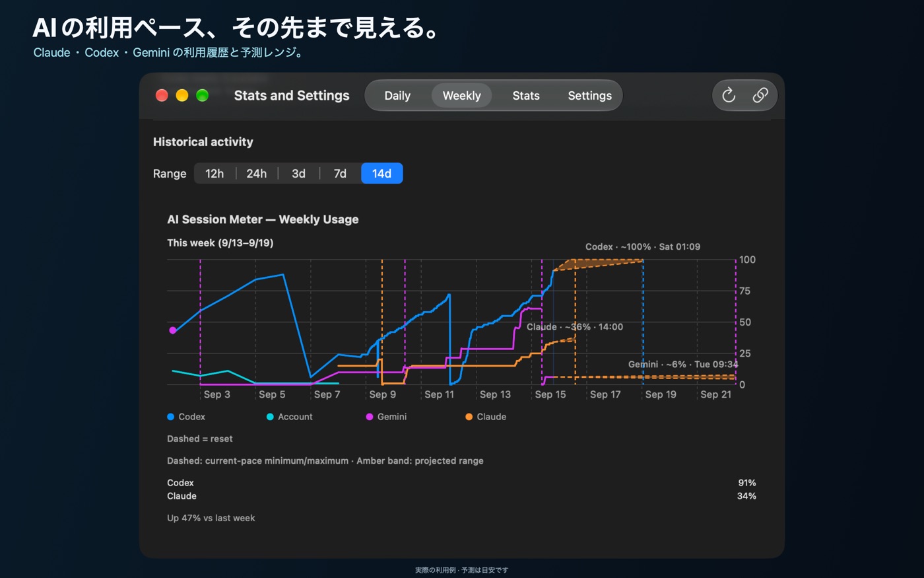Click the Sep 21 axis label
Screen dimensions: 924x578
[x=716, y=394]
